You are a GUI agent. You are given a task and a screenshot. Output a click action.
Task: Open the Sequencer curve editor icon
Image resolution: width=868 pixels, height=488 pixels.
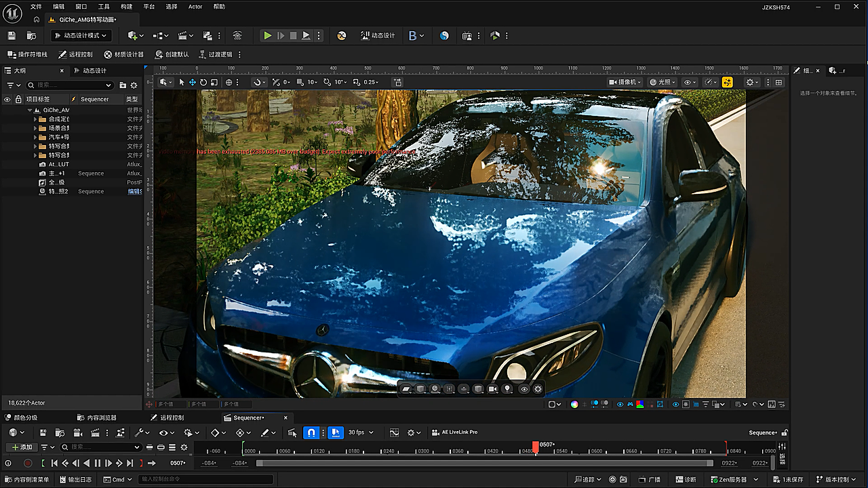coord(395,432)
